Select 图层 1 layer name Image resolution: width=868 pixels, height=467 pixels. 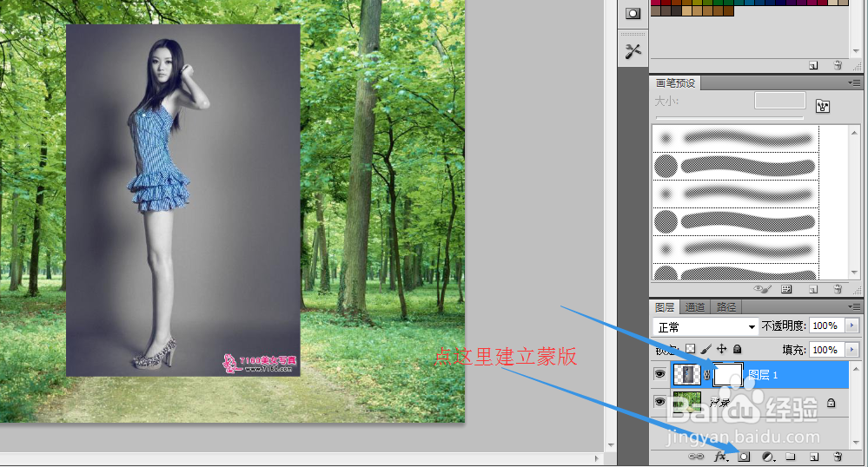[763, 375]
